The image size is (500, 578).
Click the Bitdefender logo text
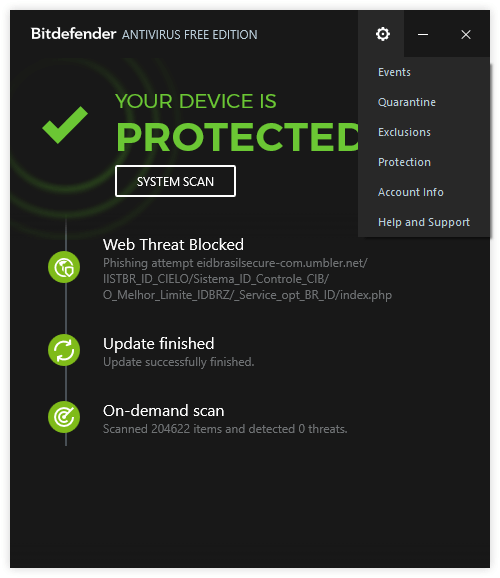[73, 34]
